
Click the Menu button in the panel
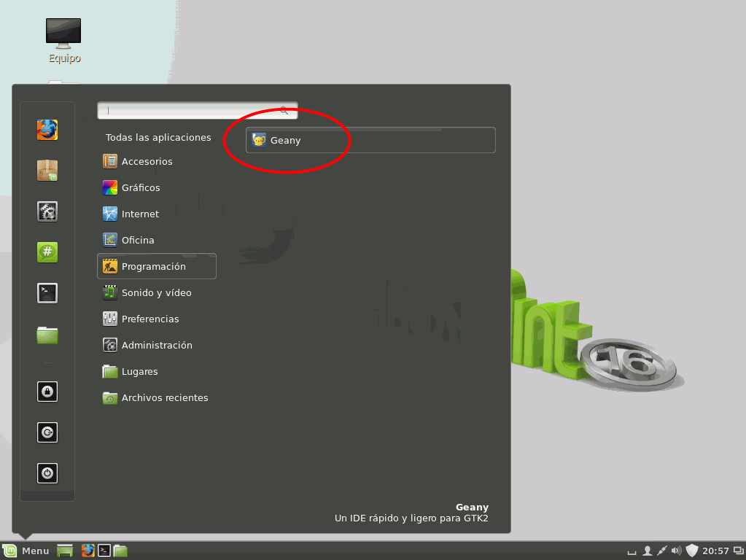(x=26, y=551)
